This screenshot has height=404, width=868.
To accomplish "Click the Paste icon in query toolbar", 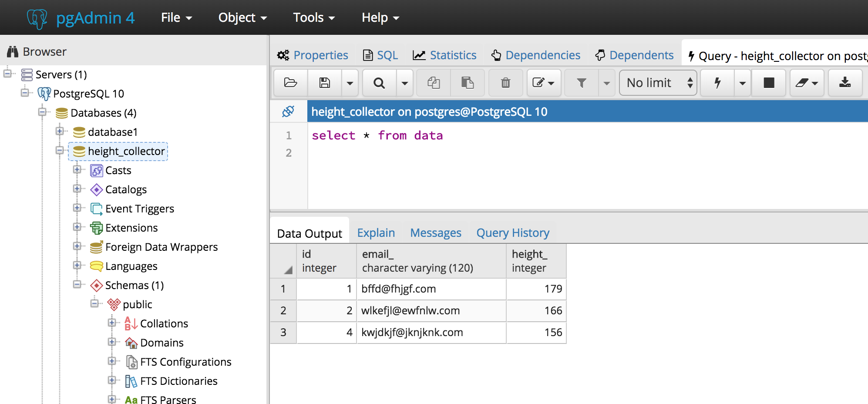I will [468, 83].
